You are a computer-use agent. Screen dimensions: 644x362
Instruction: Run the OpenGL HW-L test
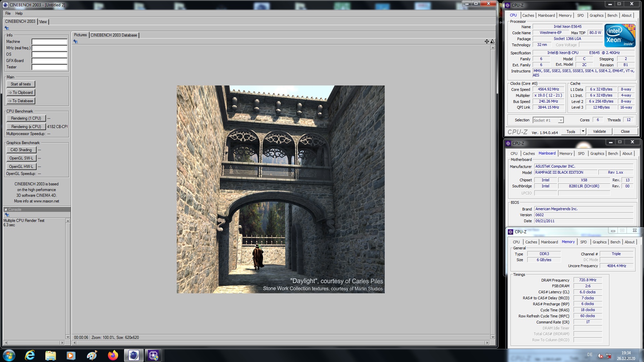pyautogui.click(x=21, y=167)
